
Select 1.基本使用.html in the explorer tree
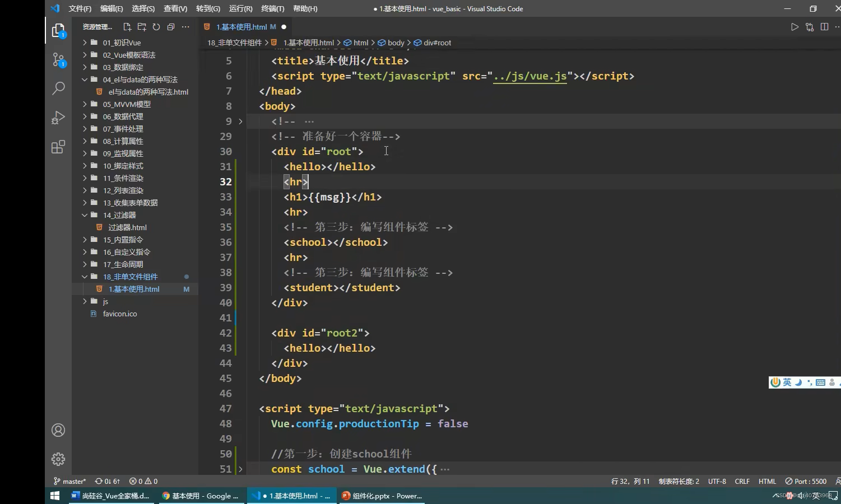134,289
